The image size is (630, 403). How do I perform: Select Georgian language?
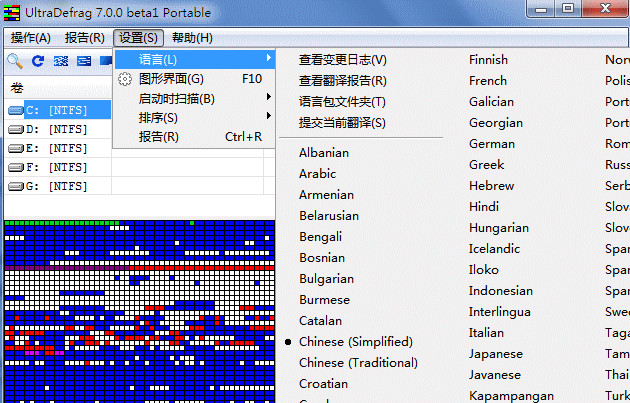(496, 123)
